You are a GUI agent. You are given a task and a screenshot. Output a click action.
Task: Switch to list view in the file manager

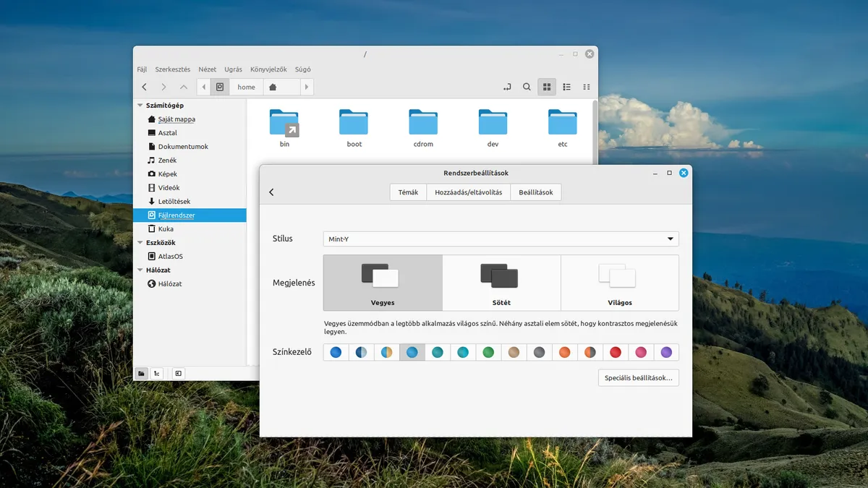[566, 87]
